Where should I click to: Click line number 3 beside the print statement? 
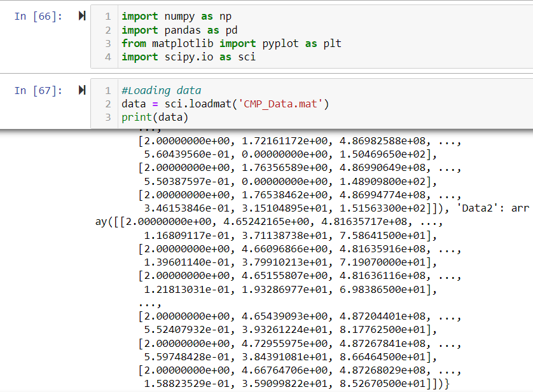pyautogui.click(x=108, y=117)
